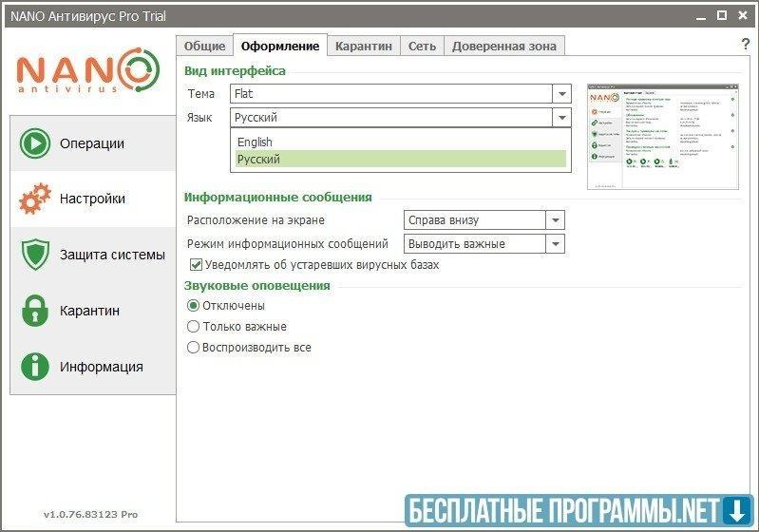This screenshot has width=759, height=532.
Task: Open the Доверенная зона tab
Action: (x=505, y=46)
